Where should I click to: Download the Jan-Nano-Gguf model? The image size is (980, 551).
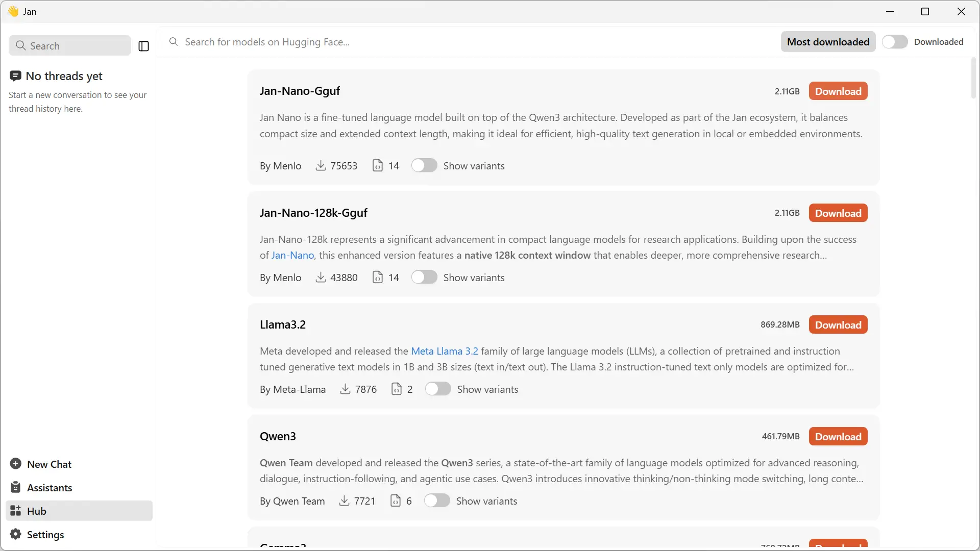point(838,91)
